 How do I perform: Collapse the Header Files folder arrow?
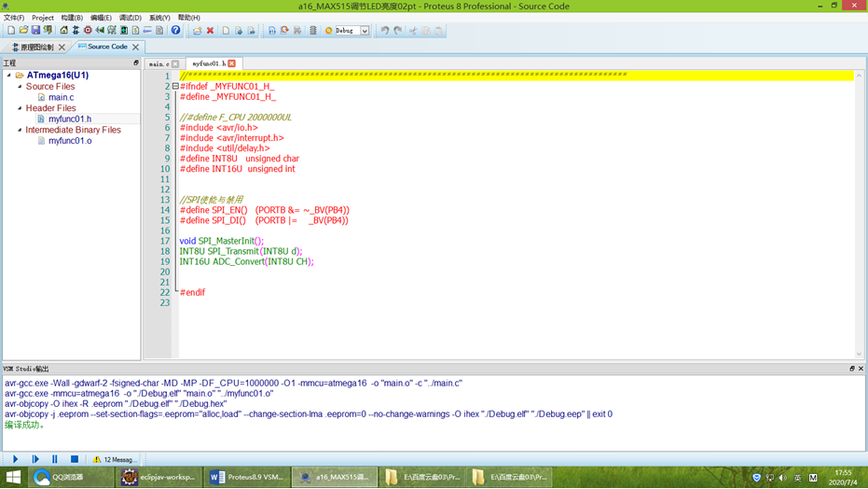tap(20, 108)
